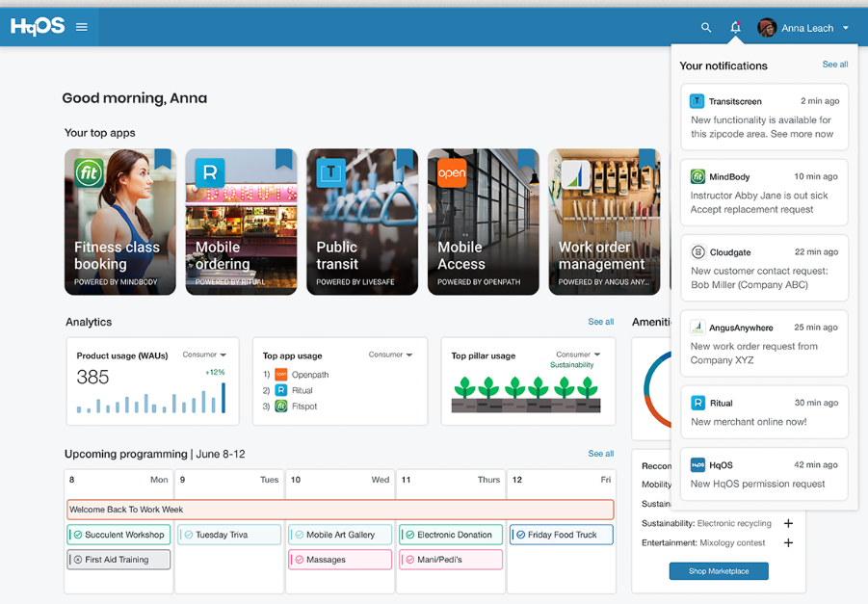The height and width of the screenshot is (604, 868).
Task: Toggle check on Mobile Art Gallery event
Action: (x=300, y=535)
